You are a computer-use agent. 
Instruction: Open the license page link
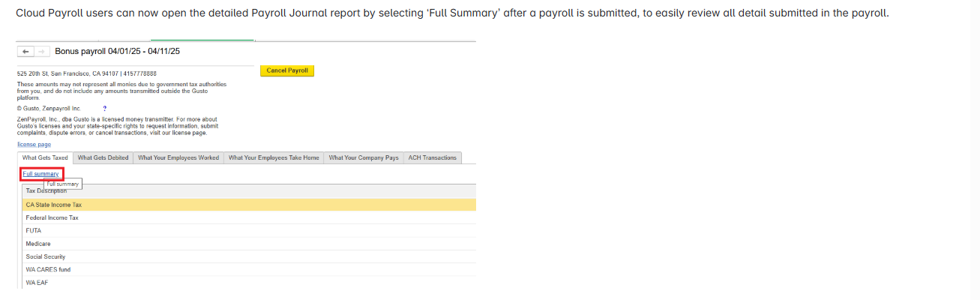pos(34,144)
